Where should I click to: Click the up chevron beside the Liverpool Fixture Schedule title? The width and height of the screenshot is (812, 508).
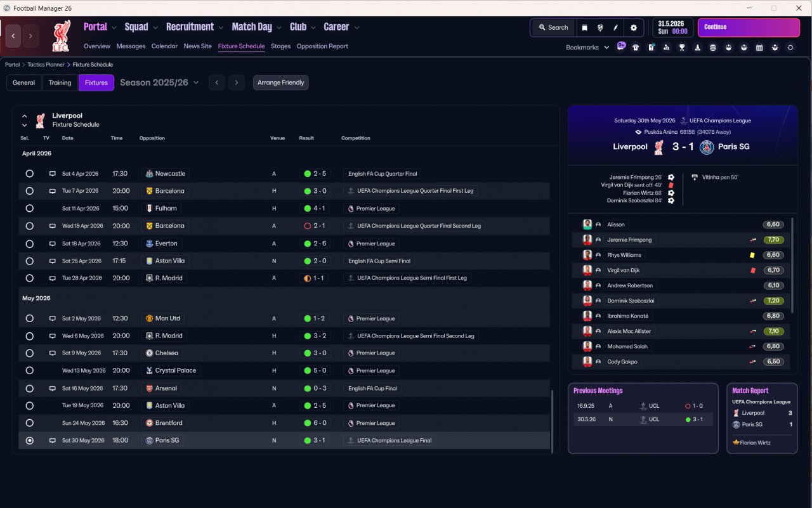point(25,116)
